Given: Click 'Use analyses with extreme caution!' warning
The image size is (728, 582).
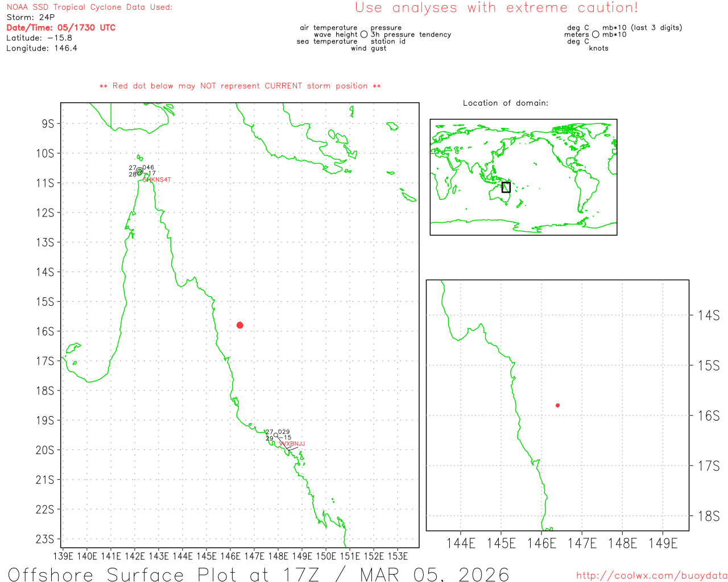Looking at the screenshot, I should 497,8.
